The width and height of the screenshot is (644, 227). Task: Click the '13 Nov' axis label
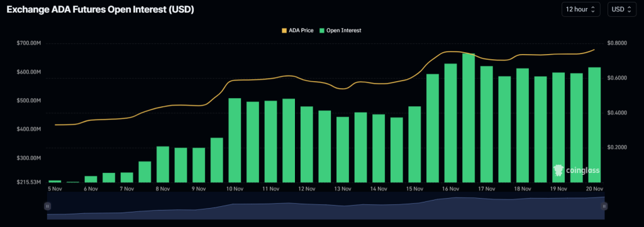(x=343, y=189)
